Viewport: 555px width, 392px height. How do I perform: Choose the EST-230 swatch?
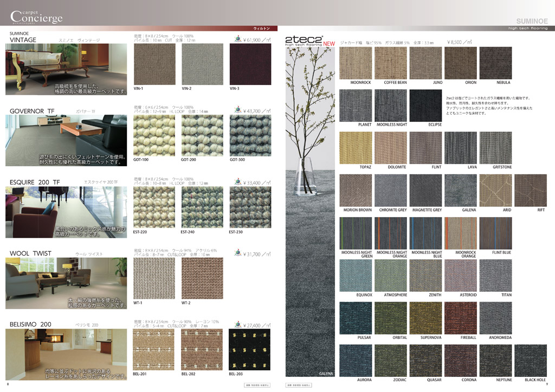[x=250, y=207]
